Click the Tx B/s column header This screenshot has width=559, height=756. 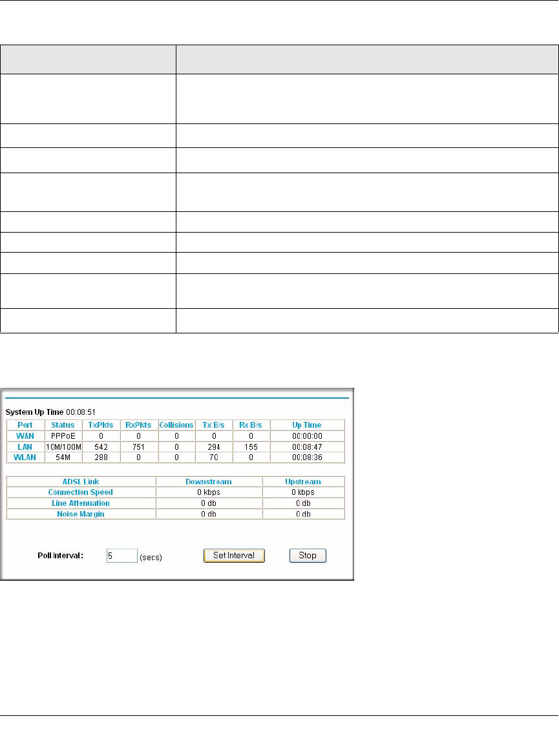coord(214,425)
